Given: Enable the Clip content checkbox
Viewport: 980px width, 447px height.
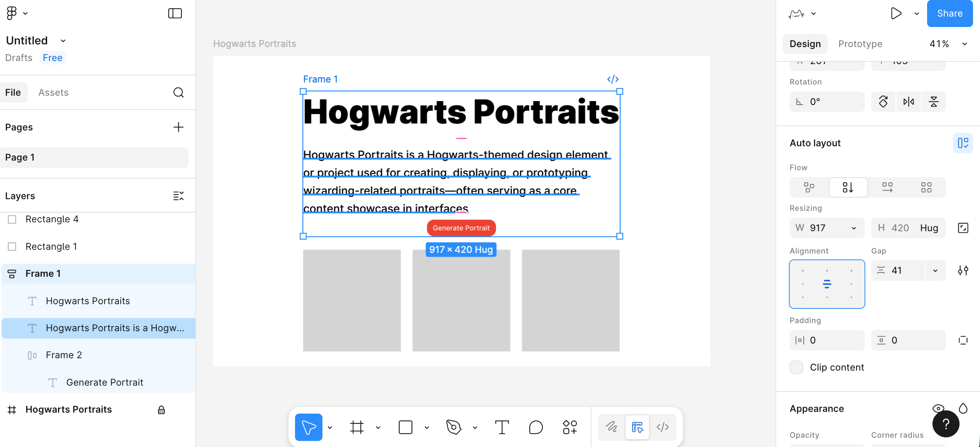Looking at the screenshot, I should 796,367.
